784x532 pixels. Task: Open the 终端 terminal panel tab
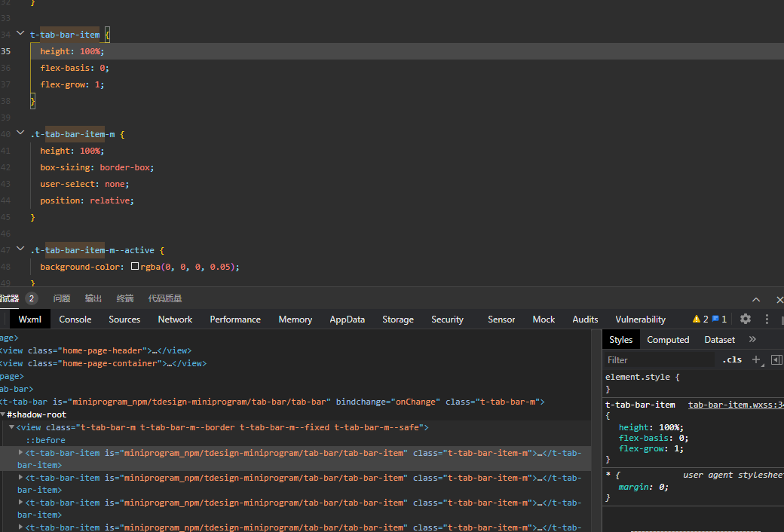[125, 298]
